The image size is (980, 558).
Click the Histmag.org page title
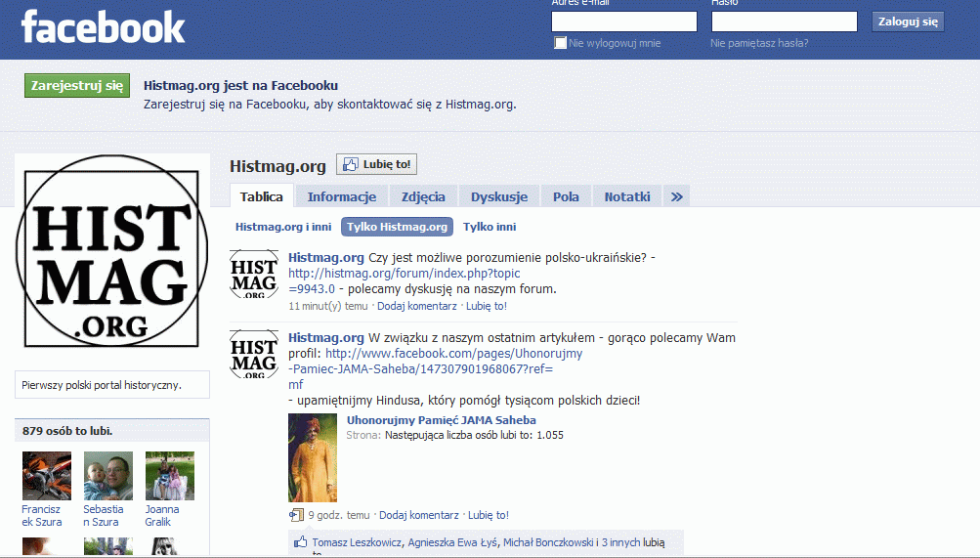pyautogui.click(x=277, y=166)
